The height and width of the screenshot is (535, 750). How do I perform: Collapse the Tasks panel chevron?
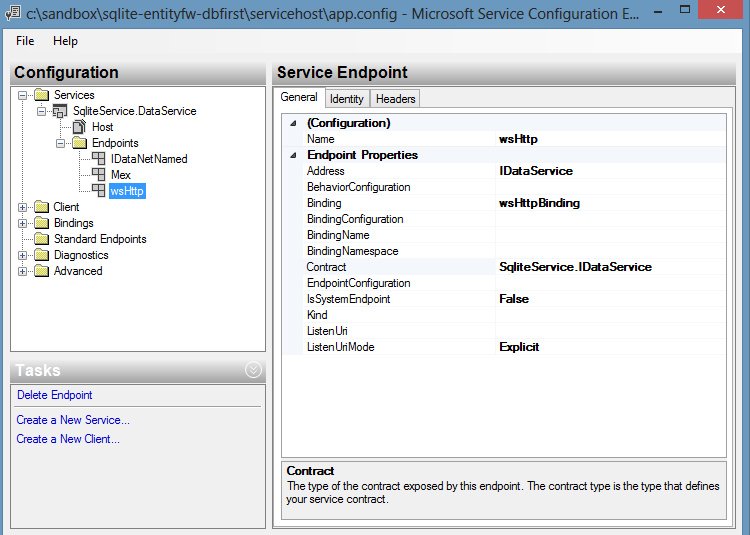coord(254,370)
